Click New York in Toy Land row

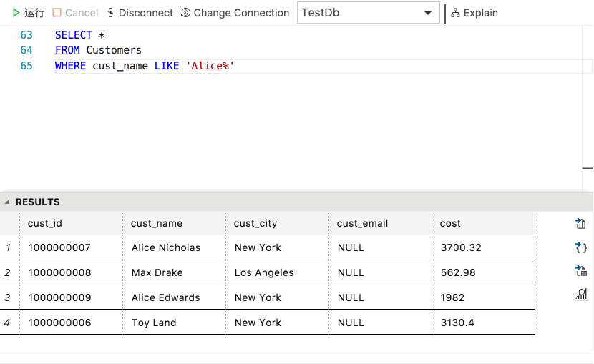[x=277, y=323]
